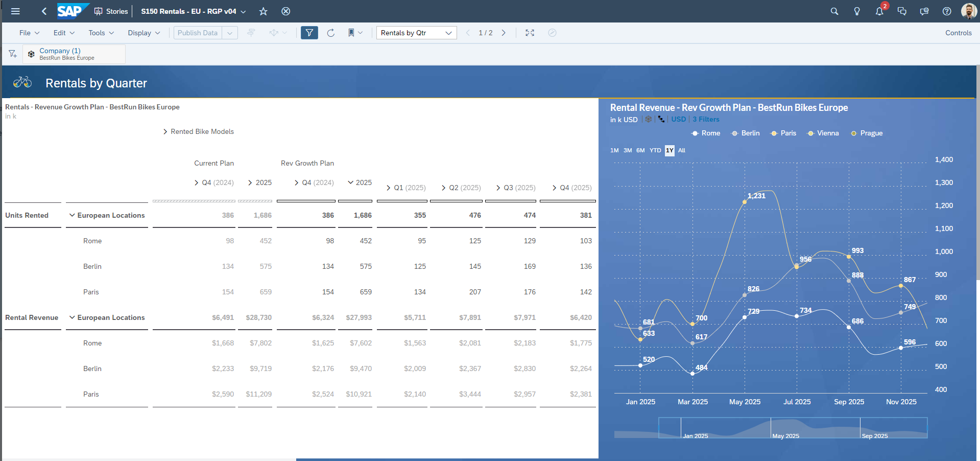Collapse the Rev Growth Plan 2025 column
Screen dimensions: 980x461
(x=351, y=182)
